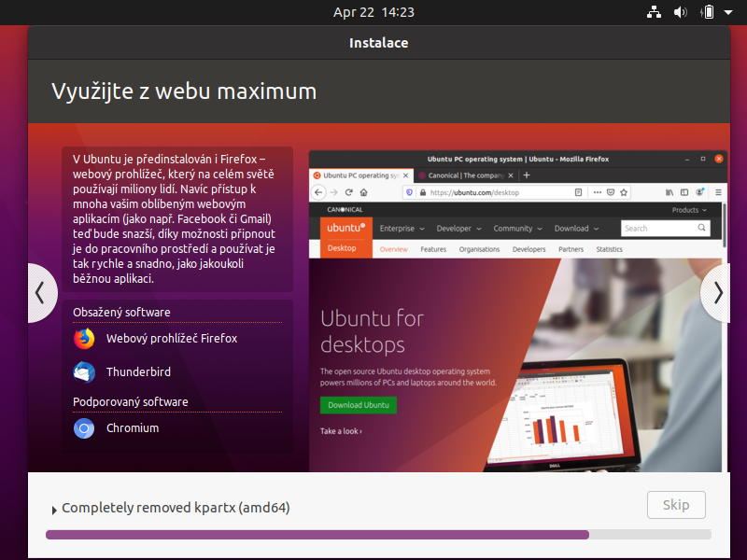Select the Features sub-navigation link
Image resolution: width=747 pixels, height=560 pixels.
(433, 249)
